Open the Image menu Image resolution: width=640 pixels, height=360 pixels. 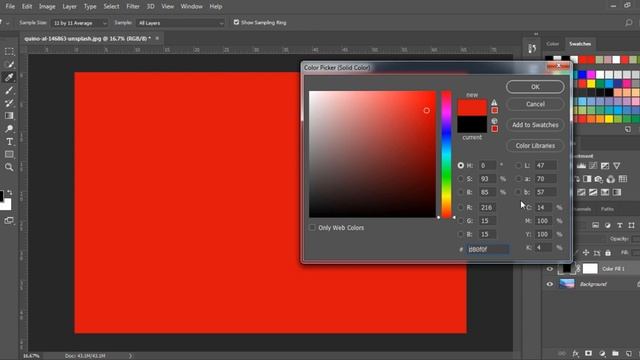(x=47, y=7)
